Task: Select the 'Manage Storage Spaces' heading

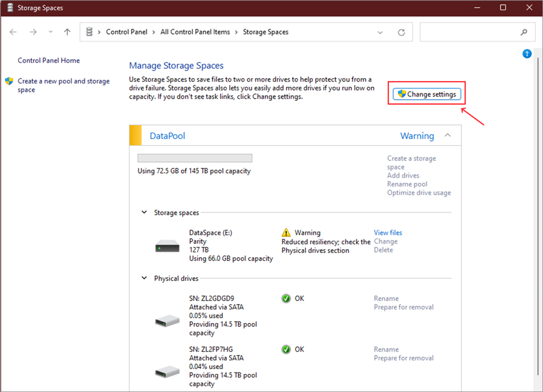Action: pyautogui.click(x=176, y=65)
